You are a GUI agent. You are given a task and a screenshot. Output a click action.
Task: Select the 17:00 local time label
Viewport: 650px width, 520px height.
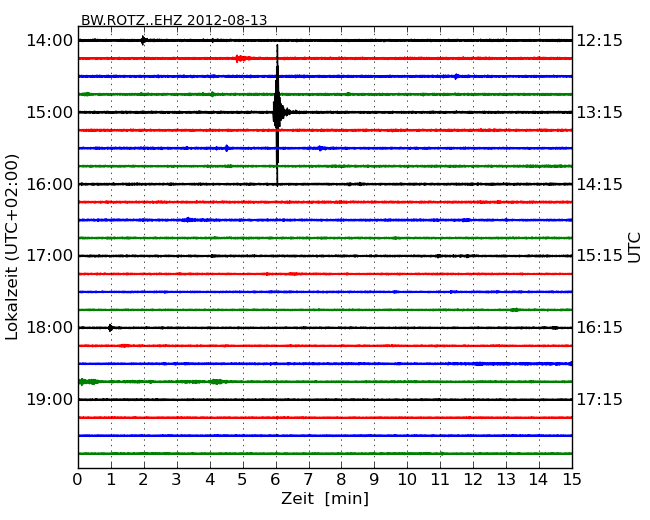click(x=49, y=256)
